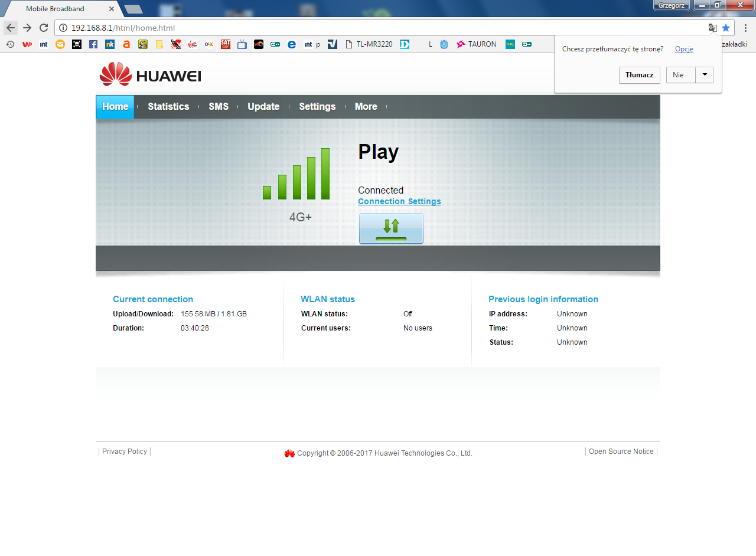Go to the SMS tab
Image resolution: width=756 pixels, height=556 pixels.
[x=219, y=107]
